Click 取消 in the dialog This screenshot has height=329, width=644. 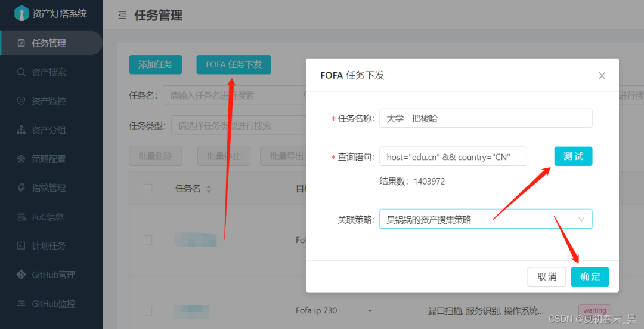[546, 277]
